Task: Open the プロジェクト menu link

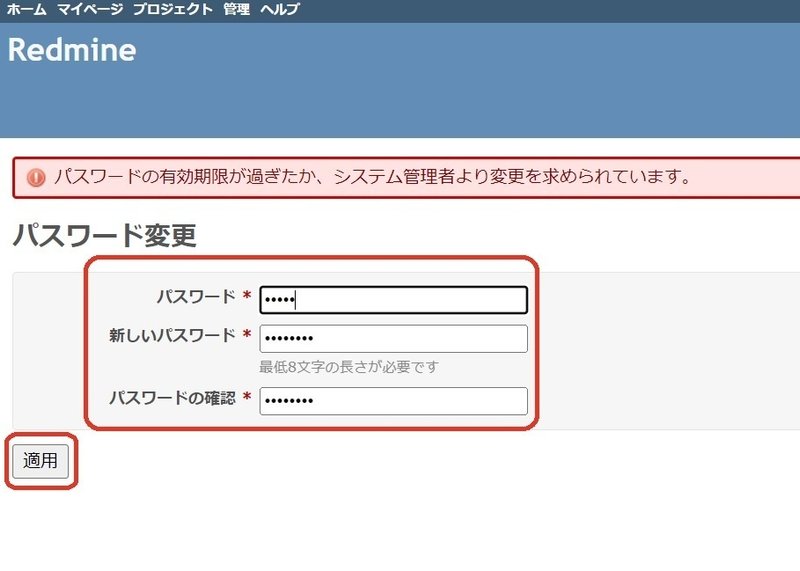Action: pos(172,9)
